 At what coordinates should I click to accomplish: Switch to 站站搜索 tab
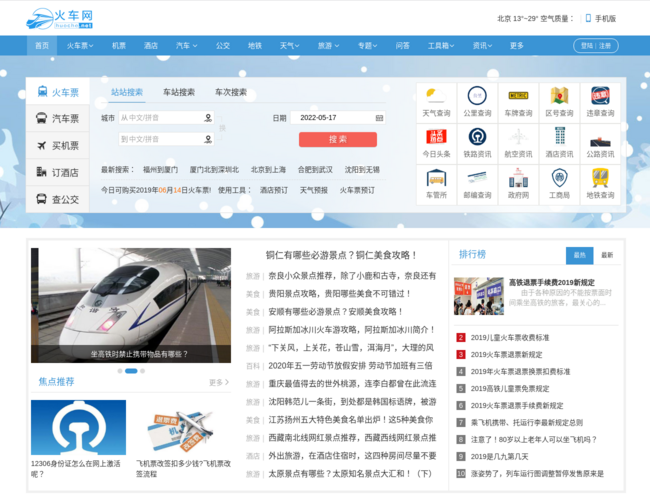[127, 92]
